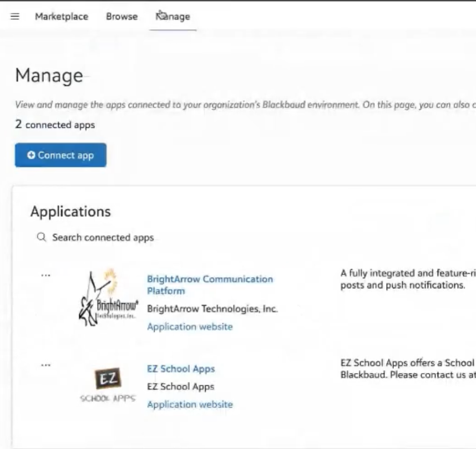The image size is (476, 449).
Task: Open the hamburger navigation menu
Action: pos(15,17)
